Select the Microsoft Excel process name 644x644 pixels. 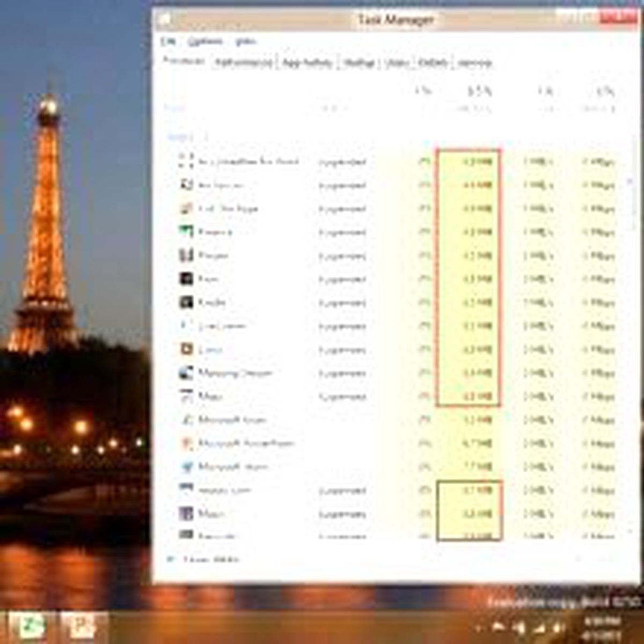[232, 420]
